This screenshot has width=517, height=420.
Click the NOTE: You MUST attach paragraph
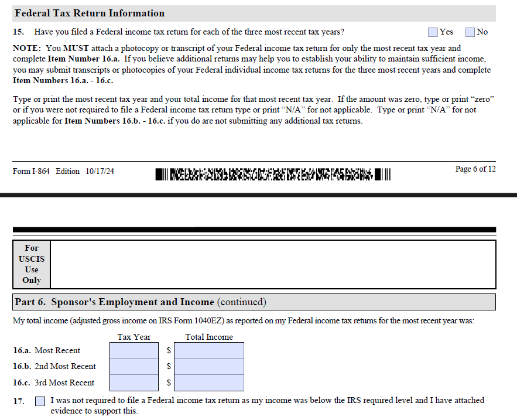252,64
